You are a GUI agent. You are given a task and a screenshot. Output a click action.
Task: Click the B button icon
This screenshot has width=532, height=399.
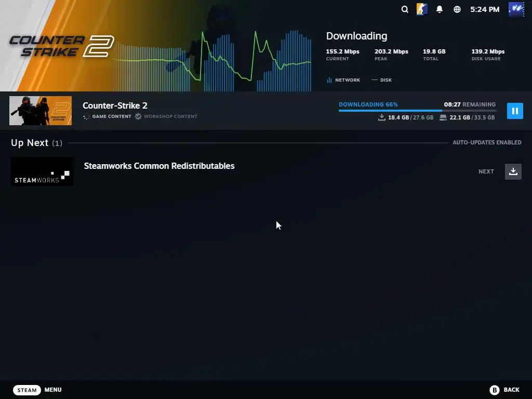(495, 390)
